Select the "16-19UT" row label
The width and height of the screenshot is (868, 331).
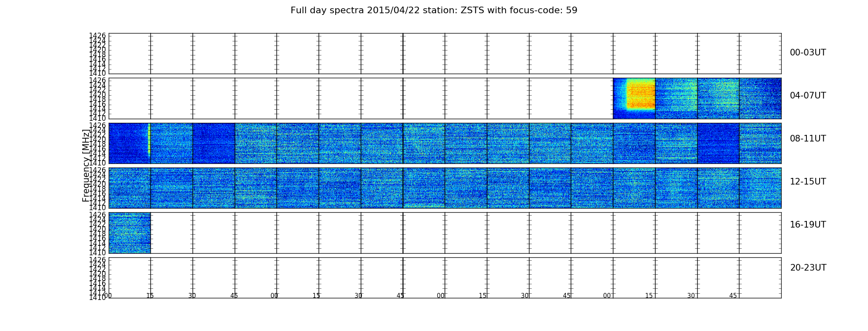(808, 225)
